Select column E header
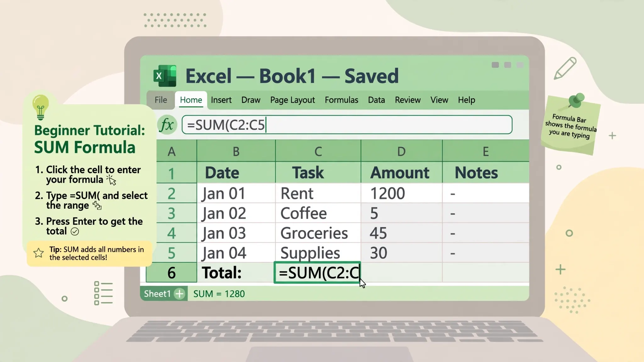This screenshot has width=644, height=362. tap(486, 151)
